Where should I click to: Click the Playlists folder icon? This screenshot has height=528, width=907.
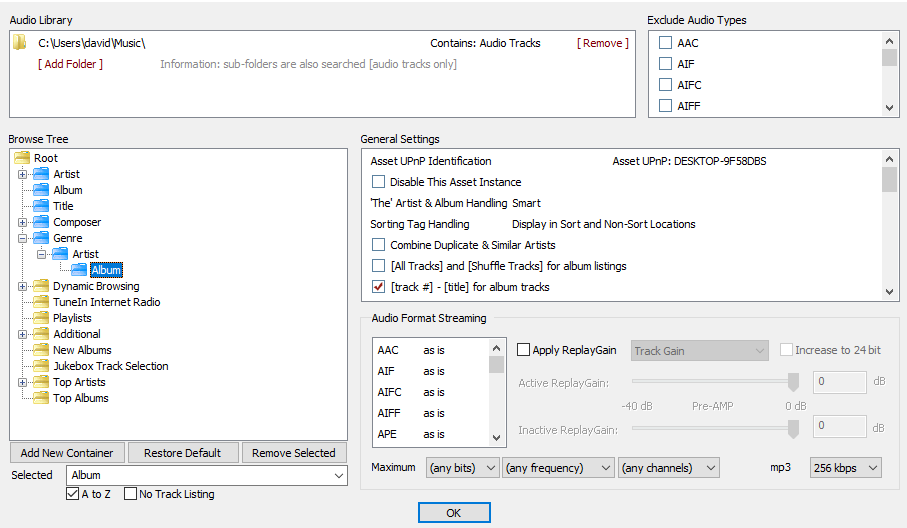point(41,318)
